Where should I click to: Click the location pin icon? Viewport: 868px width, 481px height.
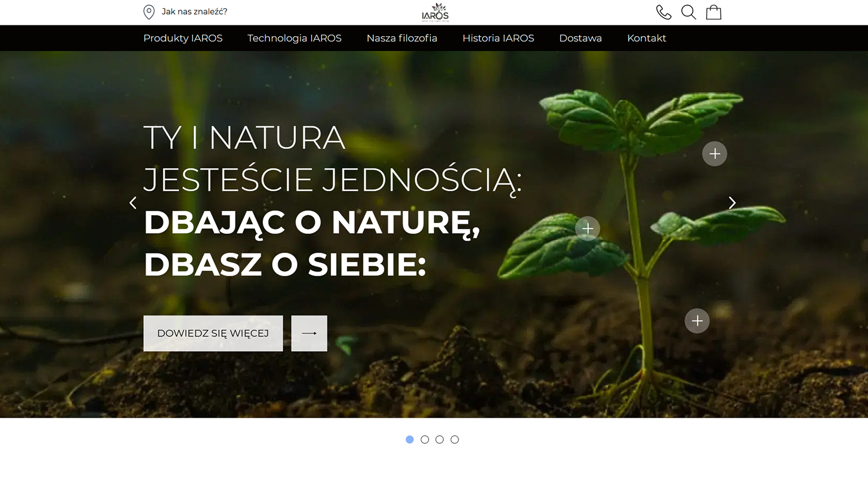149,12
